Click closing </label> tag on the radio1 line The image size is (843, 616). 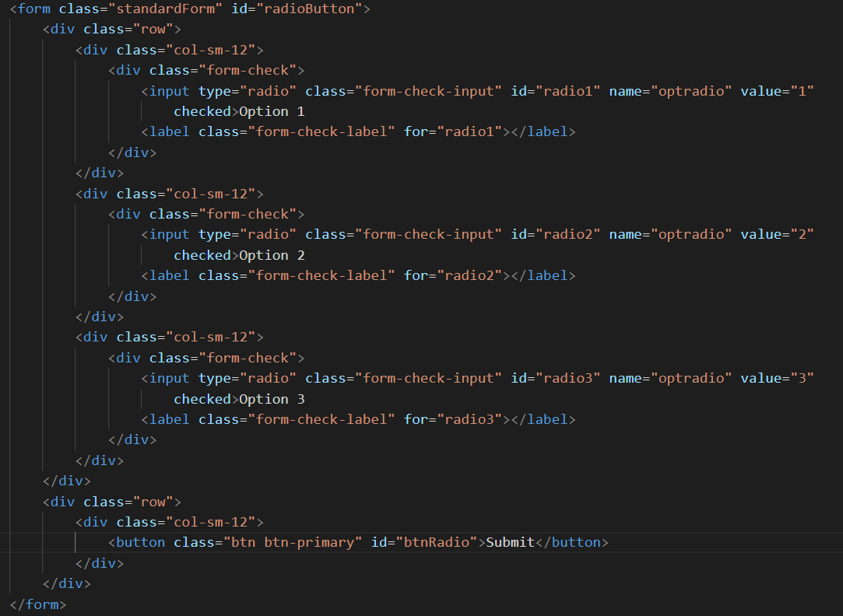click(543, 131)
